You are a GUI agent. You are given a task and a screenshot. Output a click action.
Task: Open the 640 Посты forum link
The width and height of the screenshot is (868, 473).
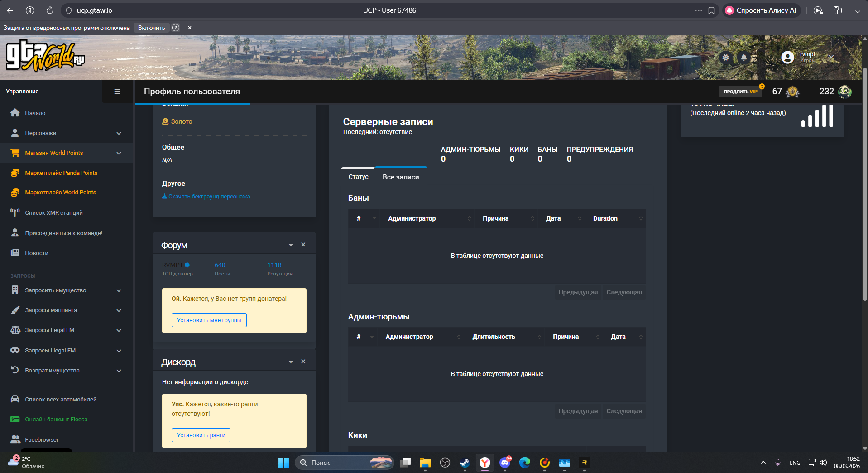pos(220,265)
